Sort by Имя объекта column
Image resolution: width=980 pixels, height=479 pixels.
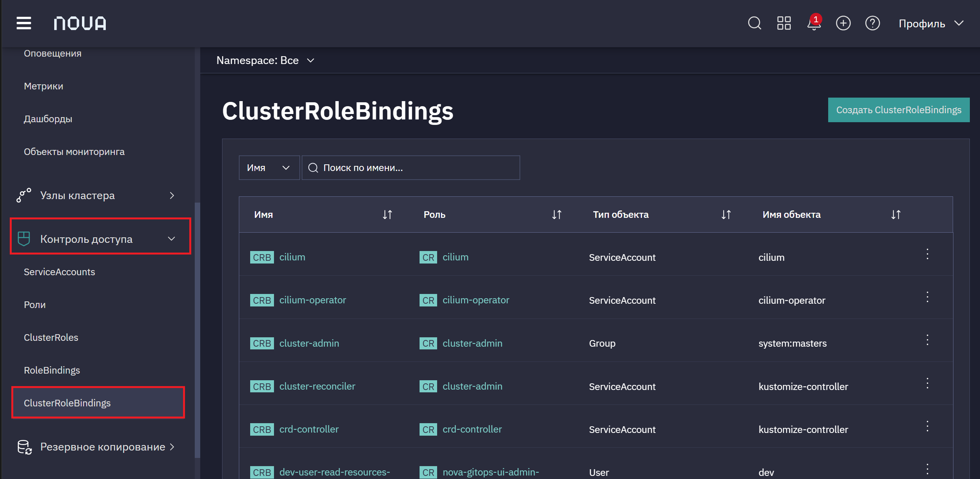[896, 214]
